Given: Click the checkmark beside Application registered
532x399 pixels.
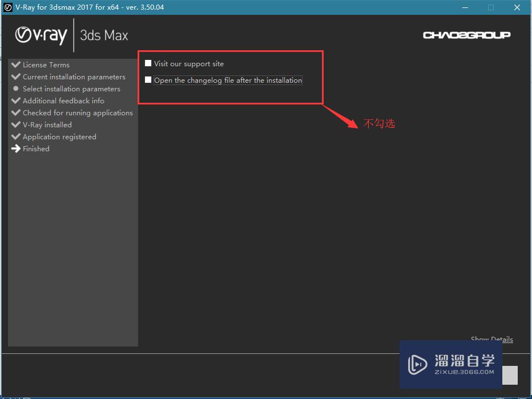Looking at the screenshot, I should coord(15,136).
